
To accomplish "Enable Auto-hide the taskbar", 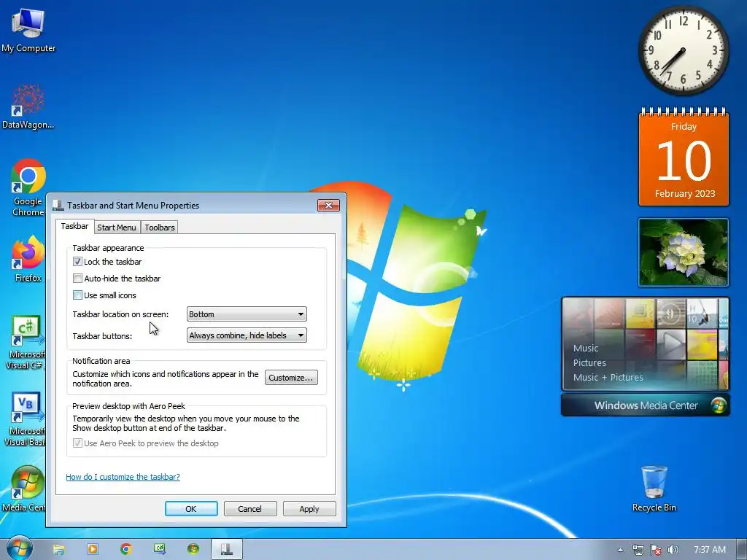I will click(x=77, y=278).
